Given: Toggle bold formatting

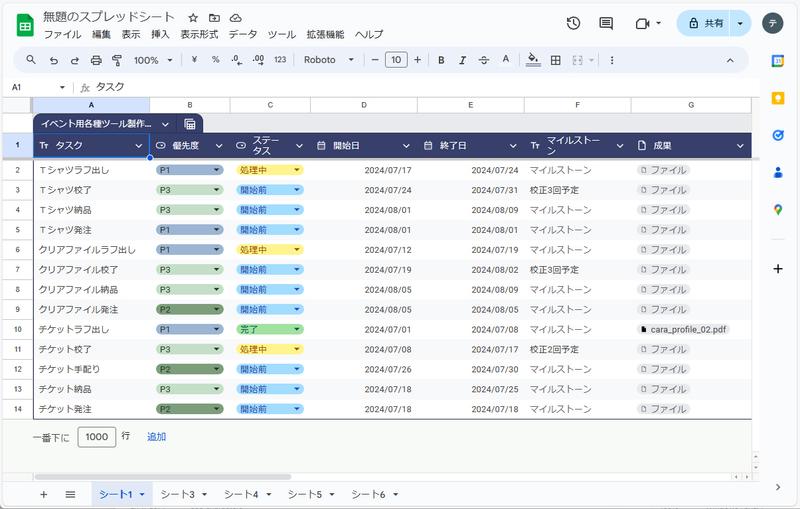Looking at the screenshot, I should [x=441, y=60].
